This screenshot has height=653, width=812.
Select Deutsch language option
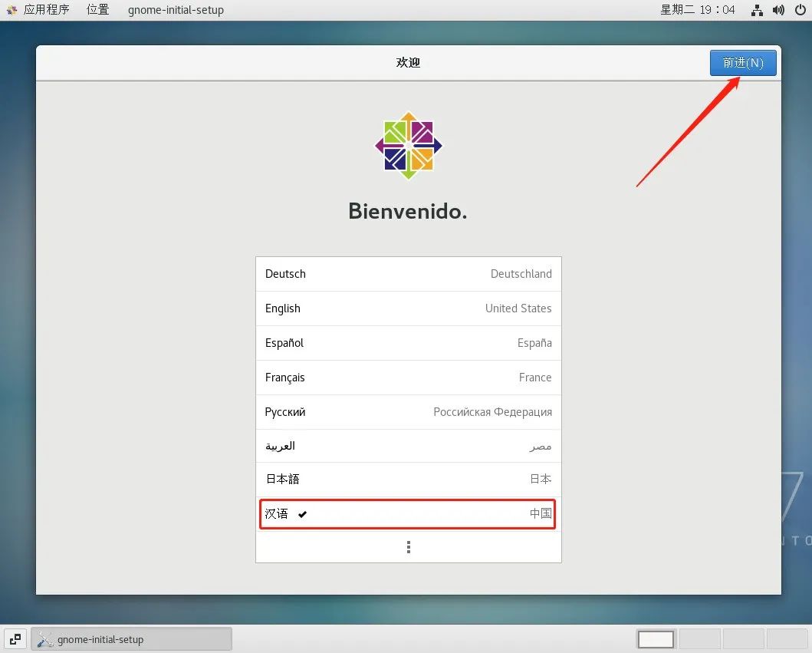point(409,274)
